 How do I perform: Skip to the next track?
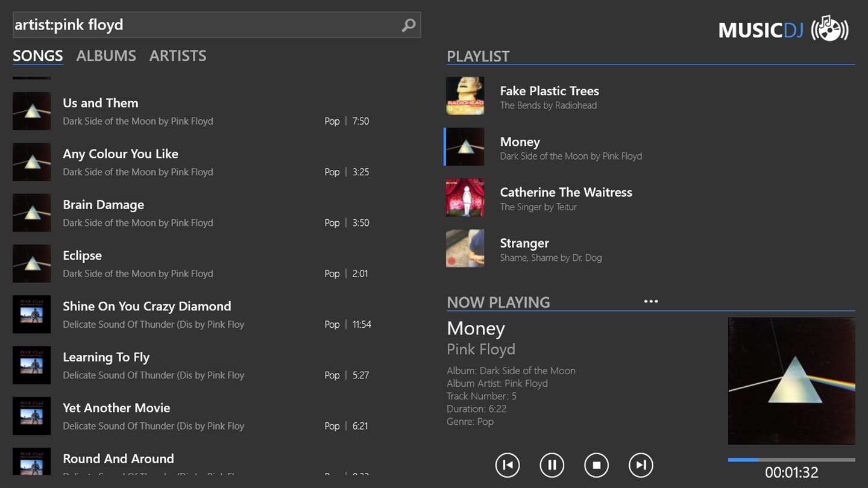coord(641,465)
